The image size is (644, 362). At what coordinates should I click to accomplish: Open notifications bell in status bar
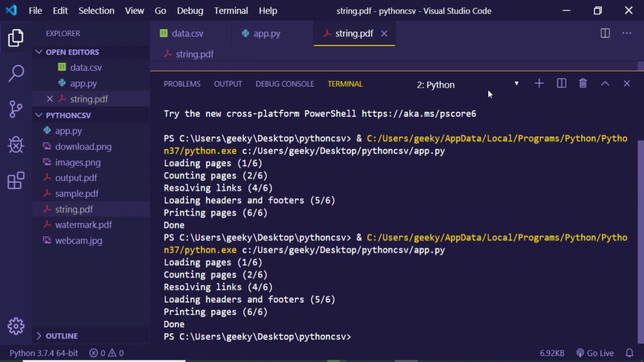(629, 353)
